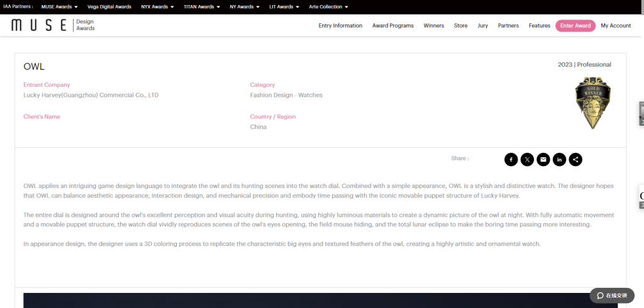Click Lucky Harvey(Guangzhou) Commercial Co., LTD text

tap(91, 96)
